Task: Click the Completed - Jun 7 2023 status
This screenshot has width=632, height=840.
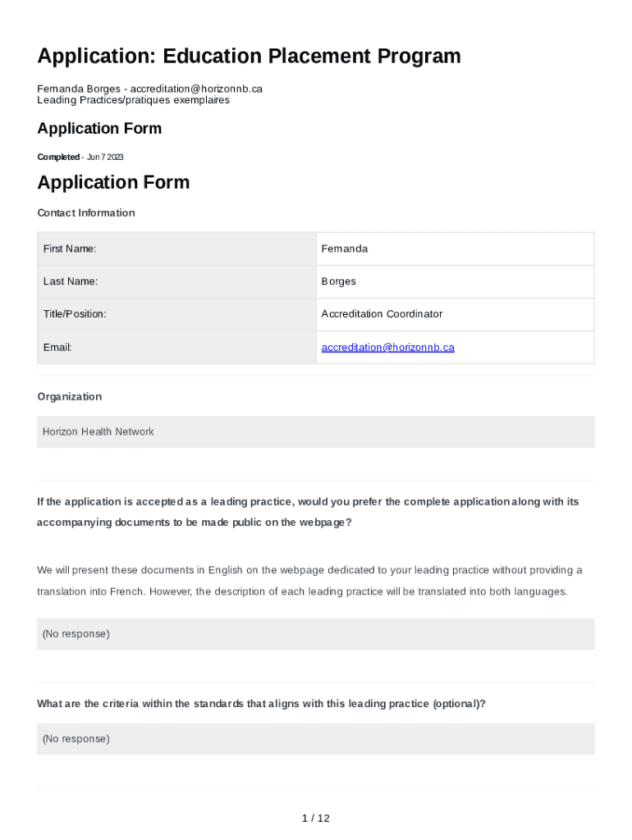Action: 80,157
